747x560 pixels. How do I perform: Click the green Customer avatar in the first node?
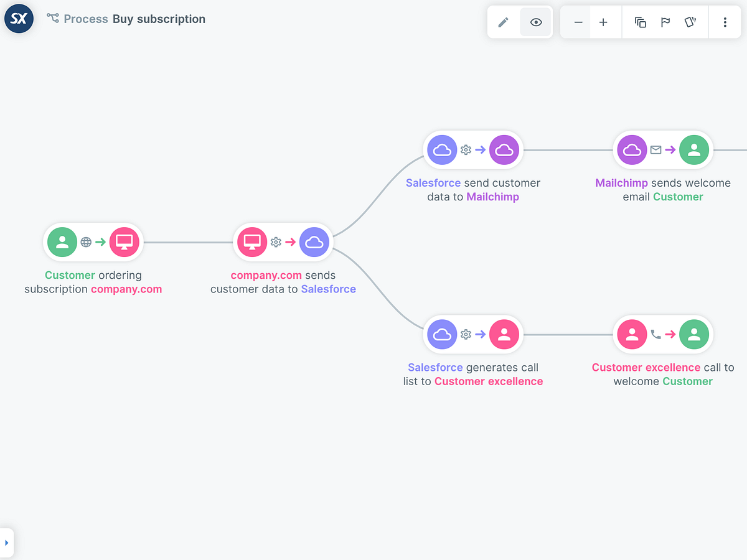click(62, 242)
